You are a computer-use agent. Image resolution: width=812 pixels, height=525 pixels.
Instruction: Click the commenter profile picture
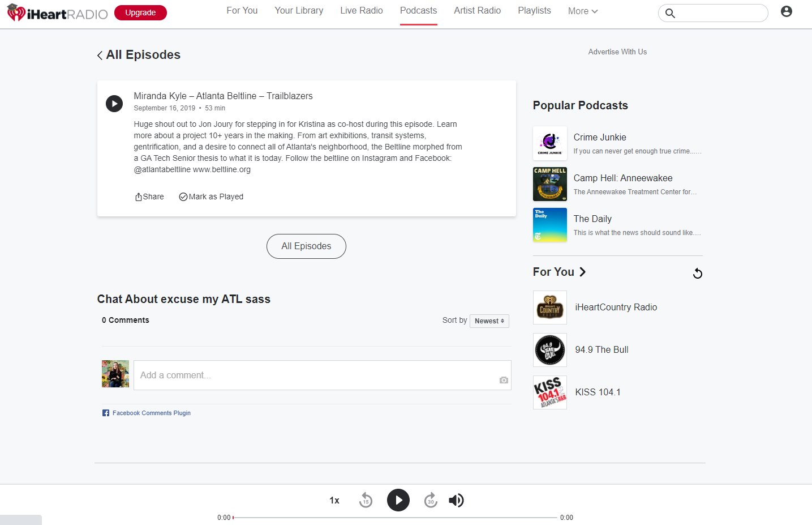(x=115, y=374)
